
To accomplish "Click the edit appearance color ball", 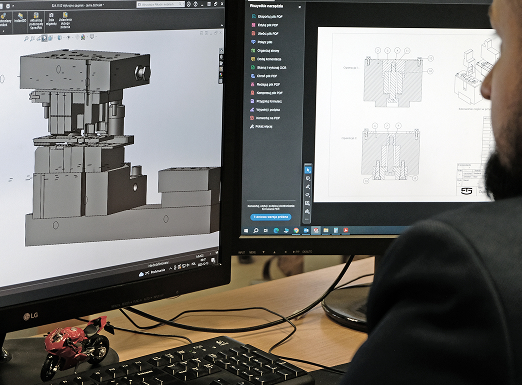I will pyautogui.click(x=83, y=37).
